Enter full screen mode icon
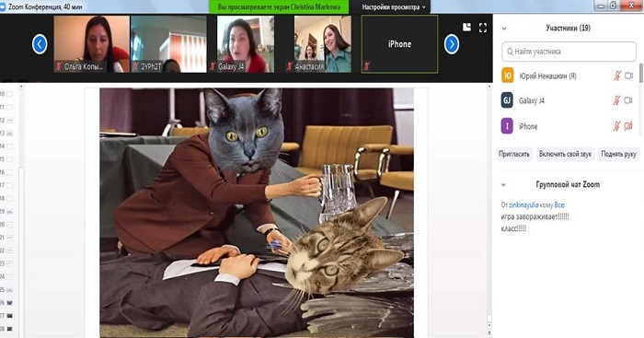This screenshot has width=644, height=338. click(x=483, y=28)
